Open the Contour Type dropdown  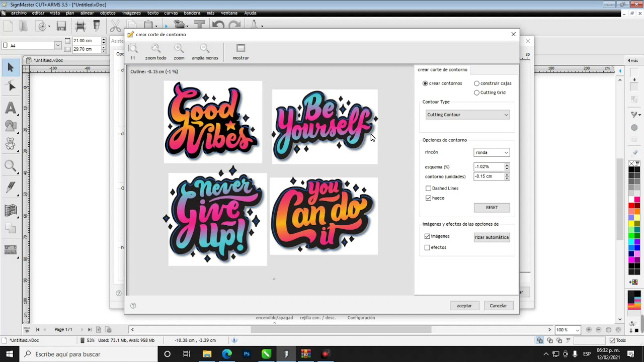pos(467,115)
